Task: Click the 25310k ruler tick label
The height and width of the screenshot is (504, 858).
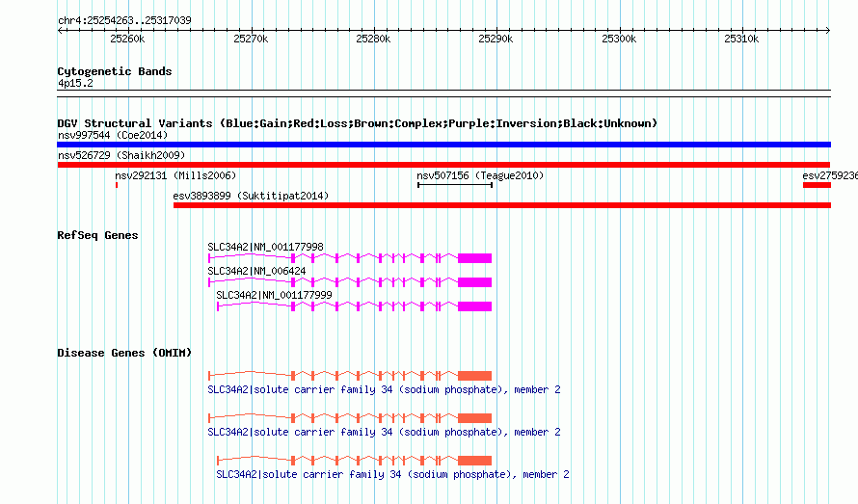Action: [741, 39]
